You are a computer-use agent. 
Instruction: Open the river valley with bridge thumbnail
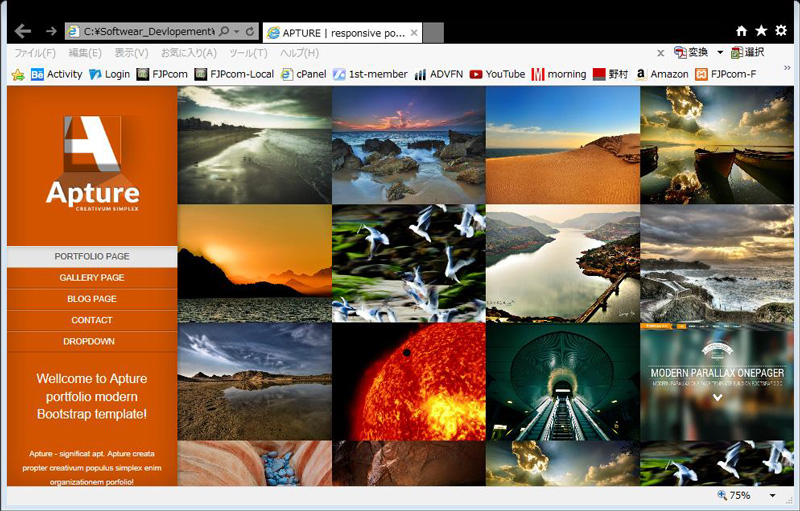tap(563, 263)
